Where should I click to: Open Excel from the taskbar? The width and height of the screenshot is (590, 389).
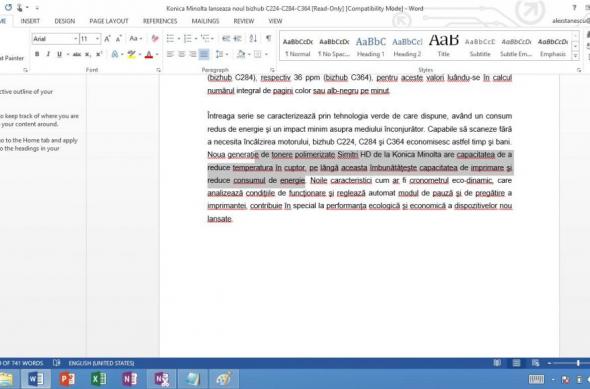point(98,379)
